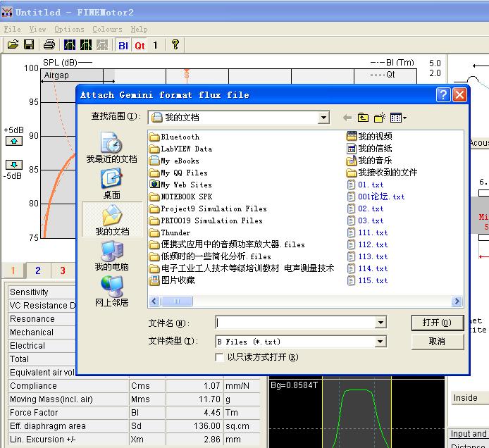Select 我的文档 places shortcut
The height and width of the screenshot is (448, 489).
(112, 220)
